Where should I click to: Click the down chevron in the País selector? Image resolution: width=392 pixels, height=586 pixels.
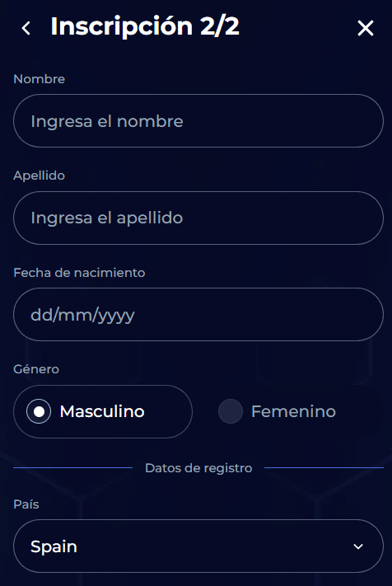click(x=358, y=546)
